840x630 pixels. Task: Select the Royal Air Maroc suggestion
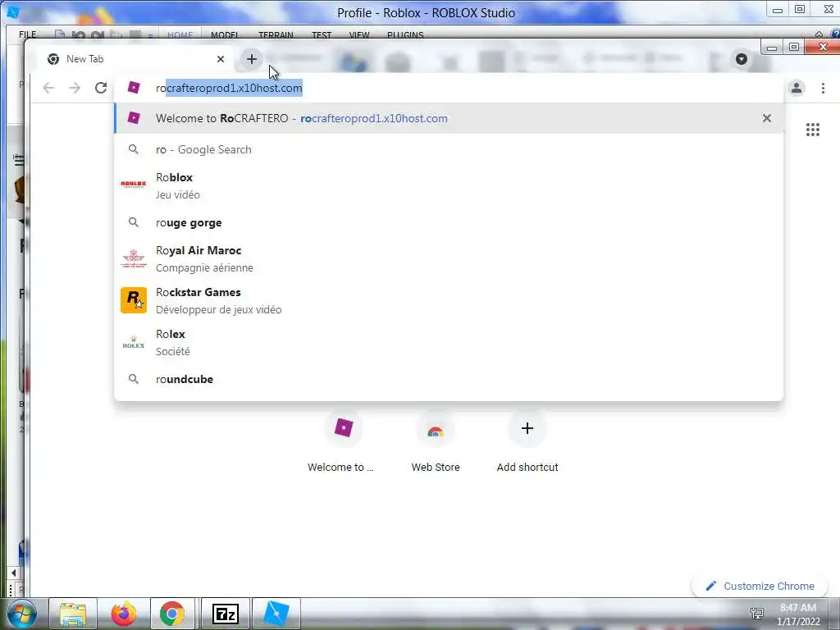[449, 258]
